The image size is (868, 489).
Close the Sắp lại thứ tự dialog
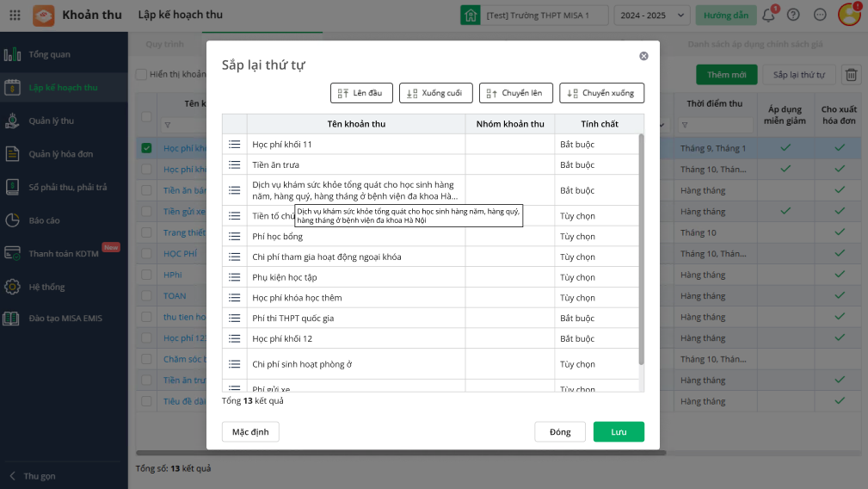point(643,56)
